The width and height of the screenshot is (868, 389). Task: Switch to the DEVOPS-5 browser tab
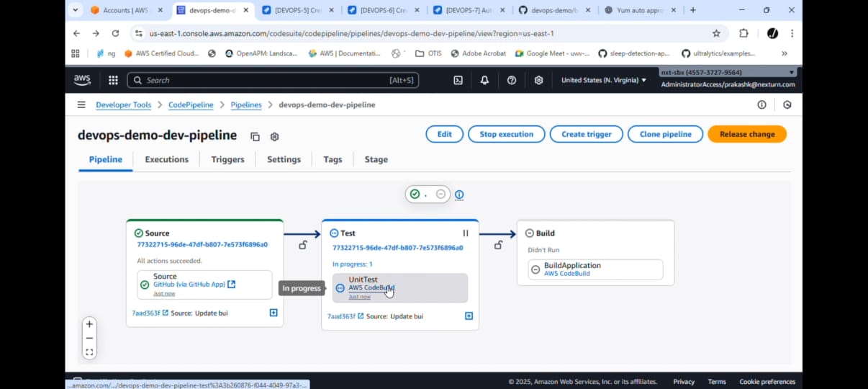297,10
